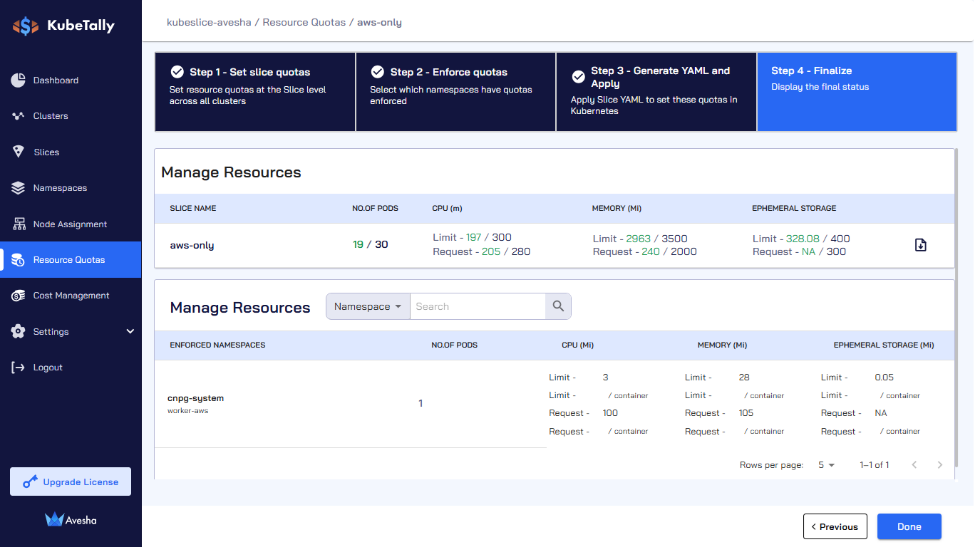Open Node Assignment in the sidebar
This screenshot has width=980, height=557.
point(71,224)
